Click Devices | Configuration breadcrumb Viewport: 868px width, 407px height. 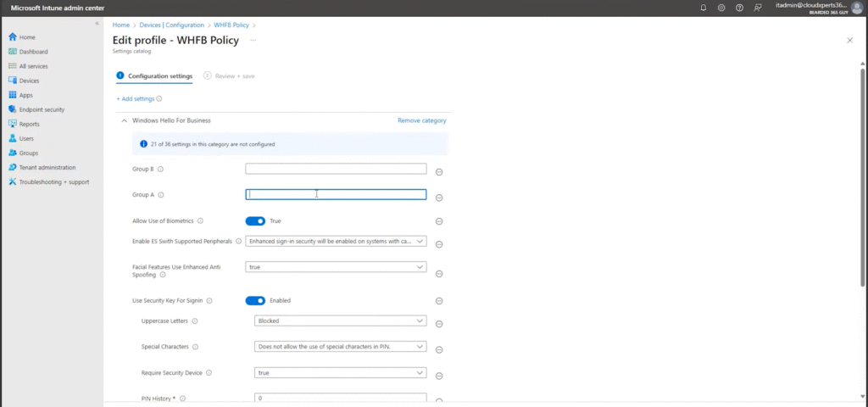coord(171,25)
